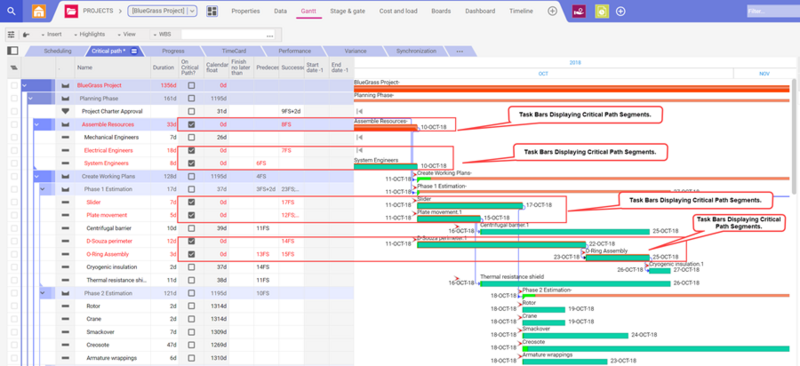The image size is (800, 366).
Task: Click the Calendar float column header
Action: click(x=216, y=67)
